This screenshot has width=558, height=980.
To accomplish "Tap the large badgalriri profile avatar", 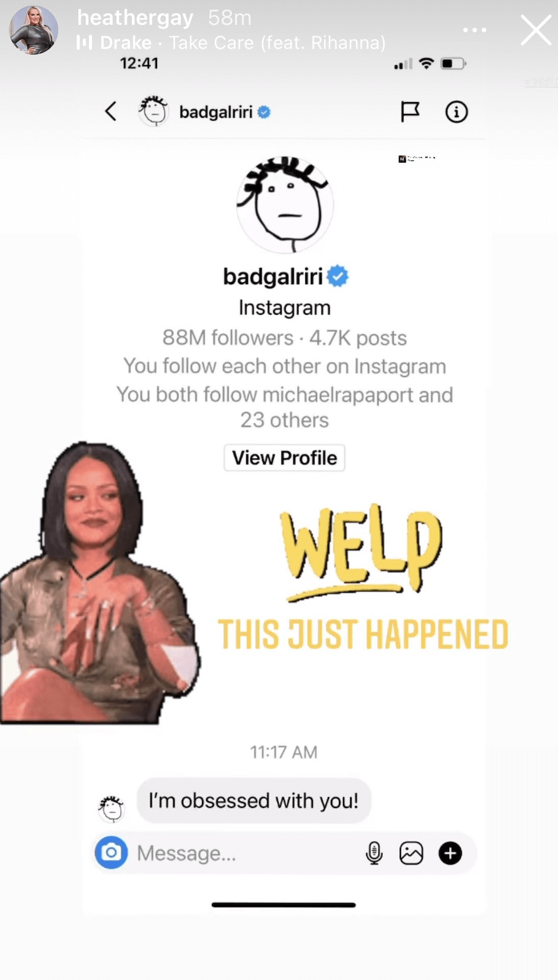I will coord(285,204).
